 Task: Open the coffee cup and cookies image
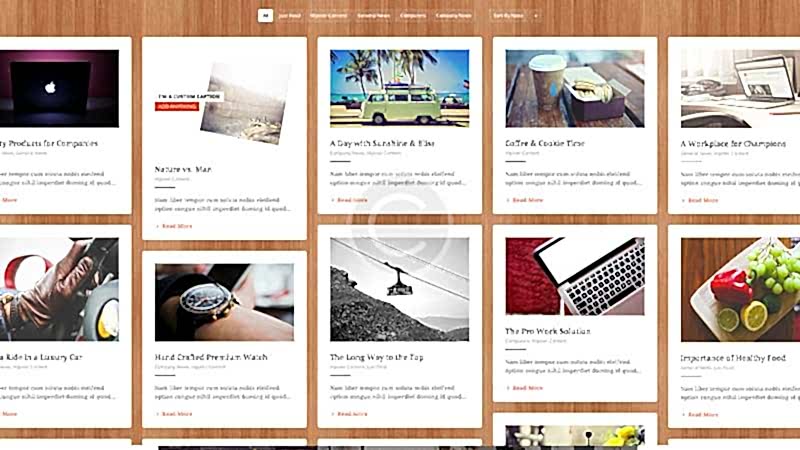pyautogui.click(x=575, y=88)
